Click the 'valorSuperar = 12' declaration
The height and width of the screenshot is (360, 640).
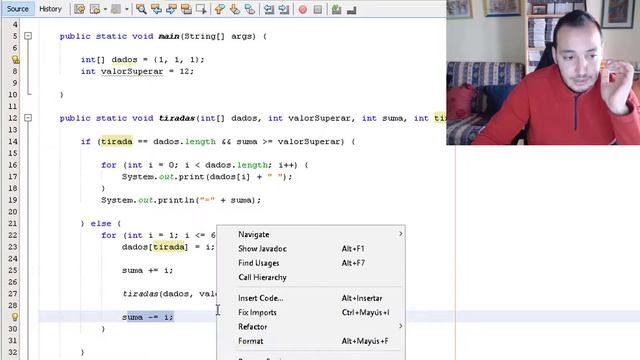coord(147,71)
